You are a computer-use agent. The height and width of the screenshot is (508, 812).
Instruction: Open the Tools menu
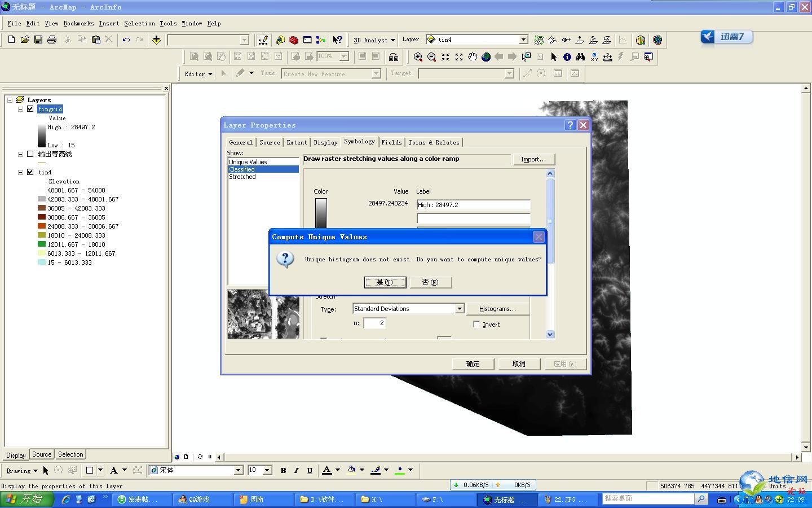pyautogui.click(x=168, y=23)
